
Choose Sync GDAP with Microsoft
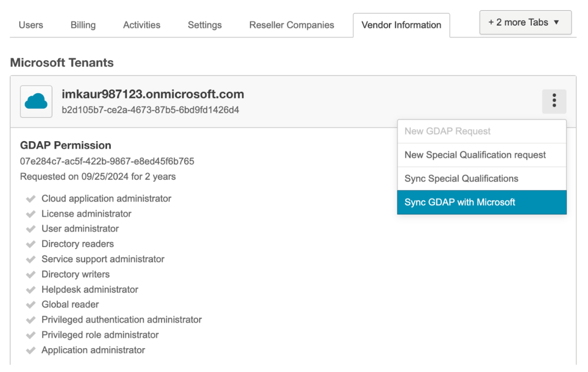(481, 202)
